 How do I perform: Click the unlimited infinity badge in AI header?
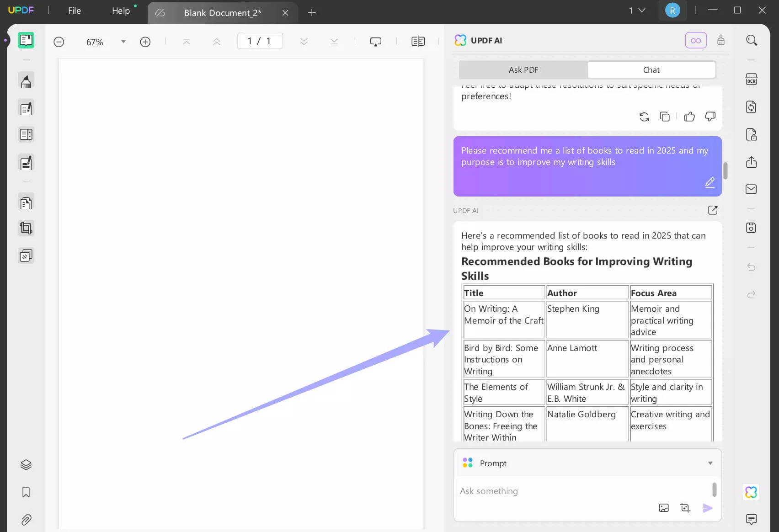click(696, 40)
